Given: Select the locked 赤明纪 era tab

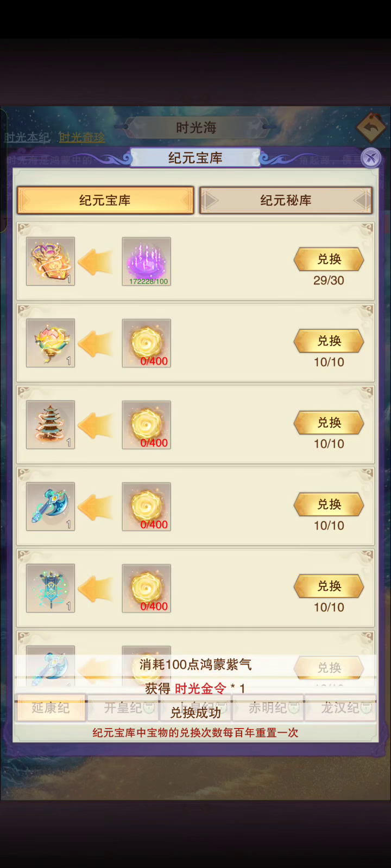Looking at the screenshot, I should pos(268,708).
